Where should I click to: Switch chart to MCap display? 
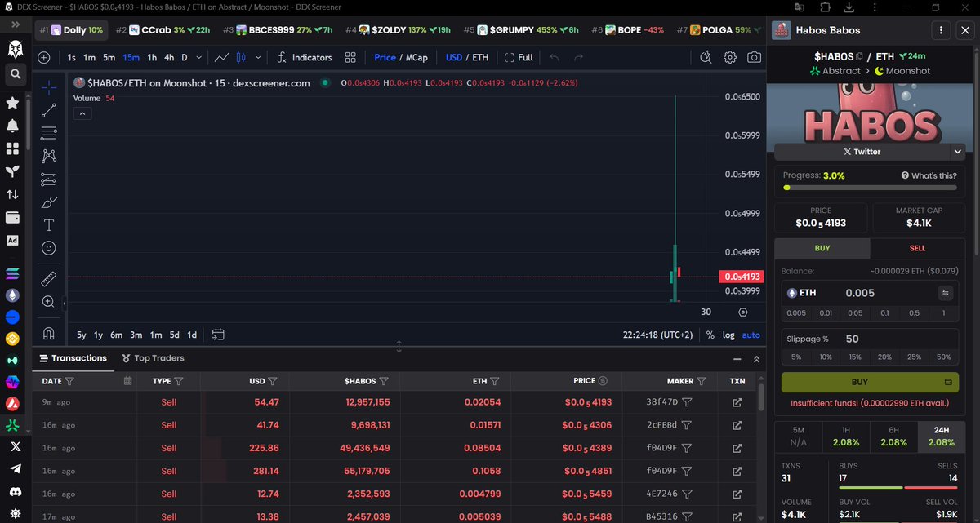pyautogui.click(x=416, y=58)
